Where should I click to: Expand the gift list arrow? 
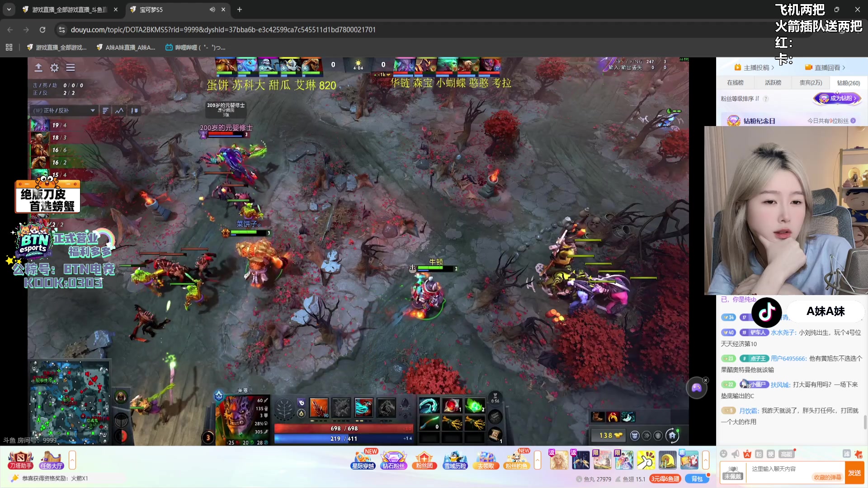point(706,460)
